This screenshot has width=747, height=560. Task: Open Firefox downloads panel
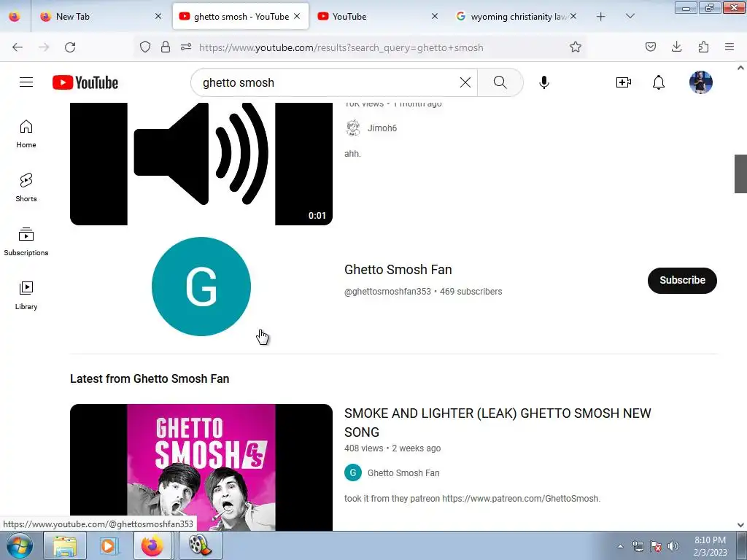click(x=676, y=47)
